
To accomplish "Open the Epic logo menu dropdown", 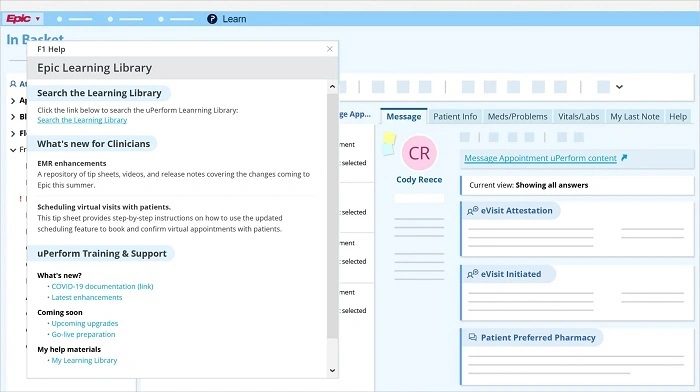I will click(23, 19).
